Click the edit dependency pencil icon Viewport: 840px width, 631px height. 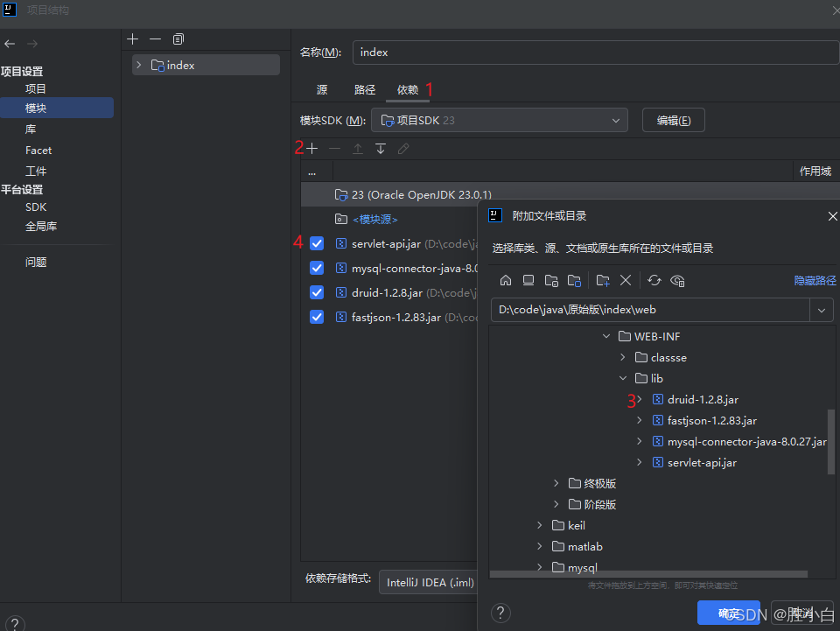[403, 149]
